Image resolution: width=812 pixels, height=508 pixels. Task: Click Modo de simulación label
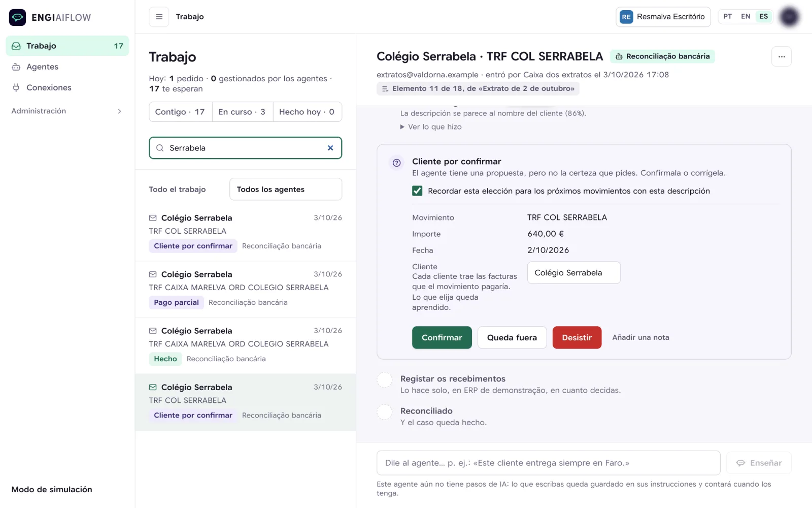[52, 489]
